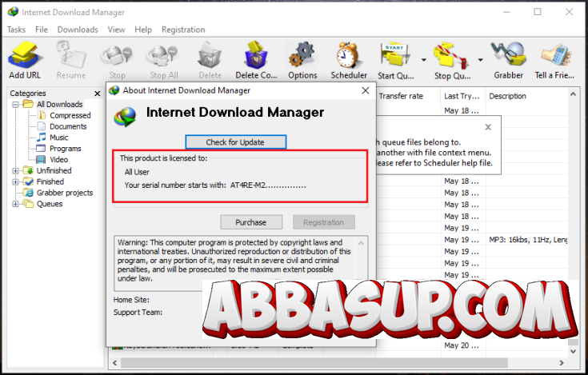Expand the Unfinished category node

(x=15, y=171)
